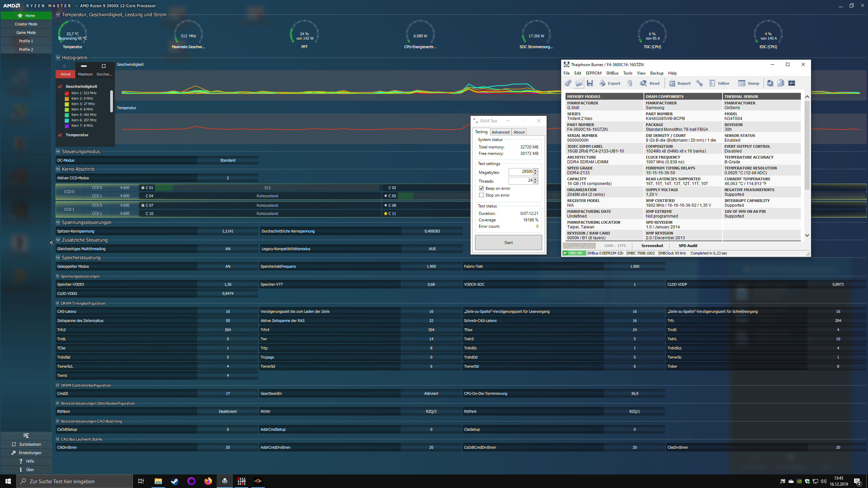Screen dimensions: 868x488
Task: Enable Stop on error checkbox
Action: click(x=481, y=195)
